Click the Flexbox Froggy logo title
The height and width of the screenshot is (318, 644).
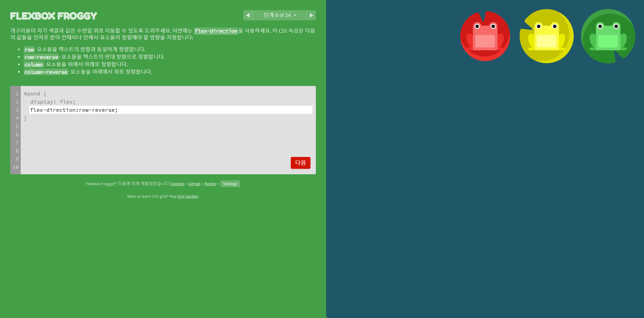click(x=54, y=16)
